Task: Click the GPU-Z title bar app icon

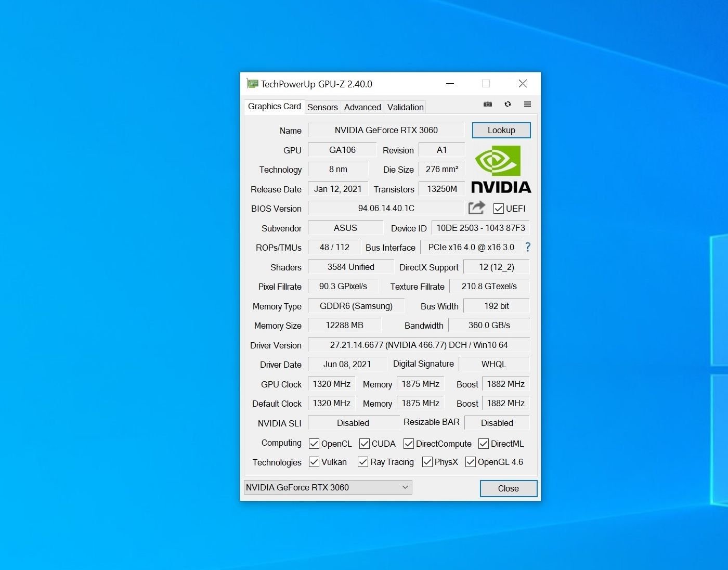Action: [x=252, y=83]
